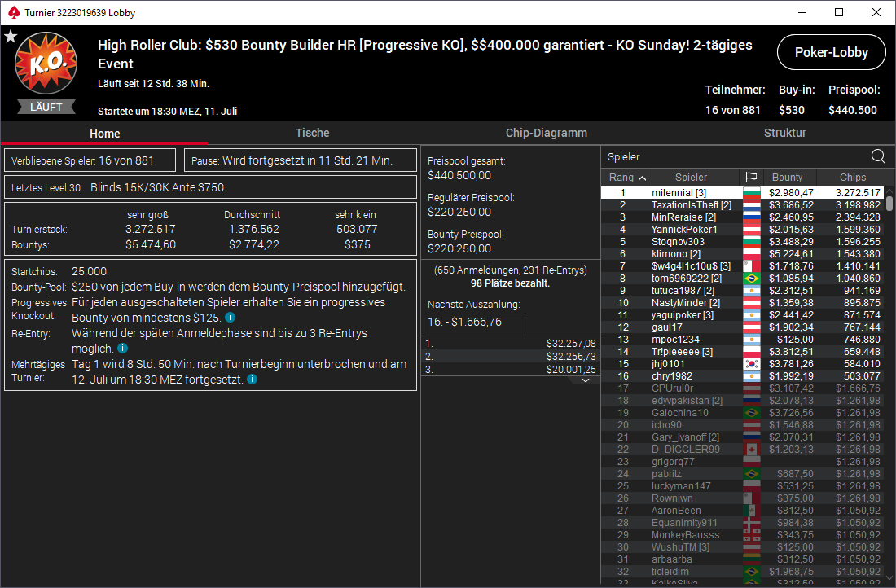
Task: Select player yaguipoker [3]
Action: click(x=742, y=315)
